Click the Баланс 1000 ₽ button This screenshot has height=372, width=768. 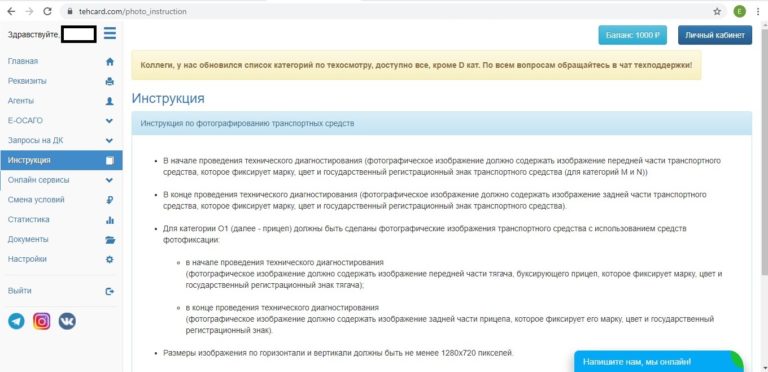click(x=632, y=35)
